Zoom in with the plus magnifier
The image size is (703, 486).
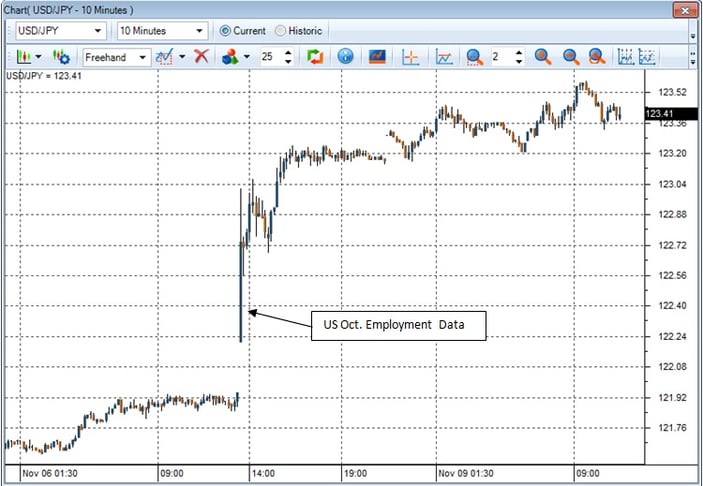click(x=542, y=57)
